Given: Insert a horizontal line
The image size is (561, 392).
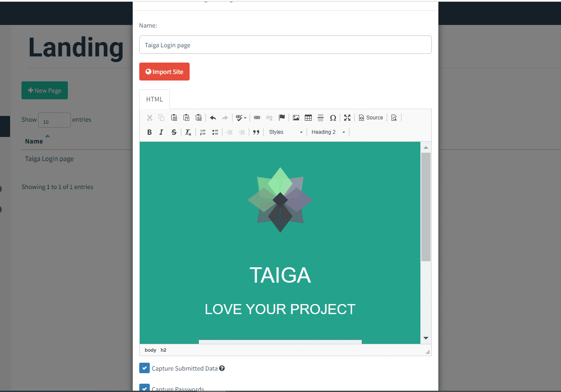Looking at the screenshot, I should (x=321, y=118).
